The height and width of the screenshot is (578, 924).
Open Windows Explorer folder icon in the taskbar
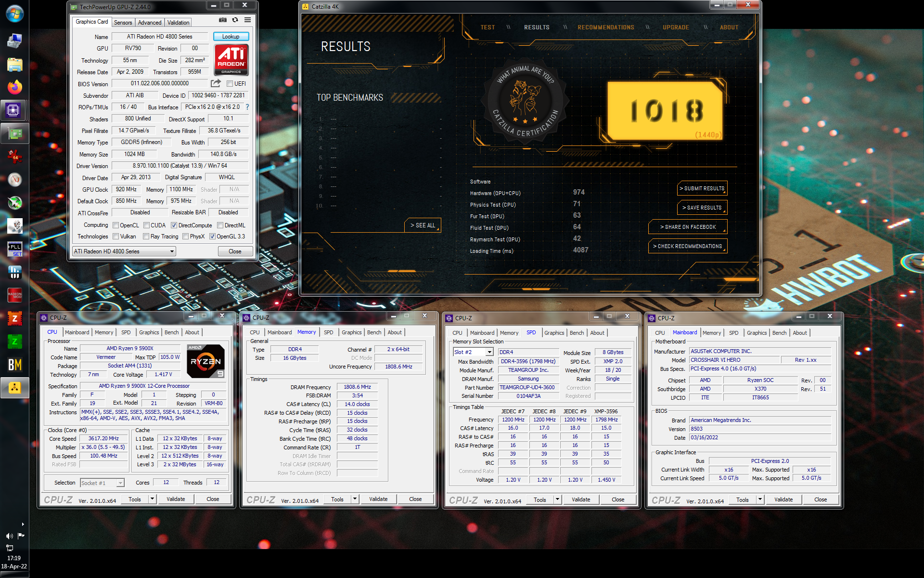pos(15,64)
